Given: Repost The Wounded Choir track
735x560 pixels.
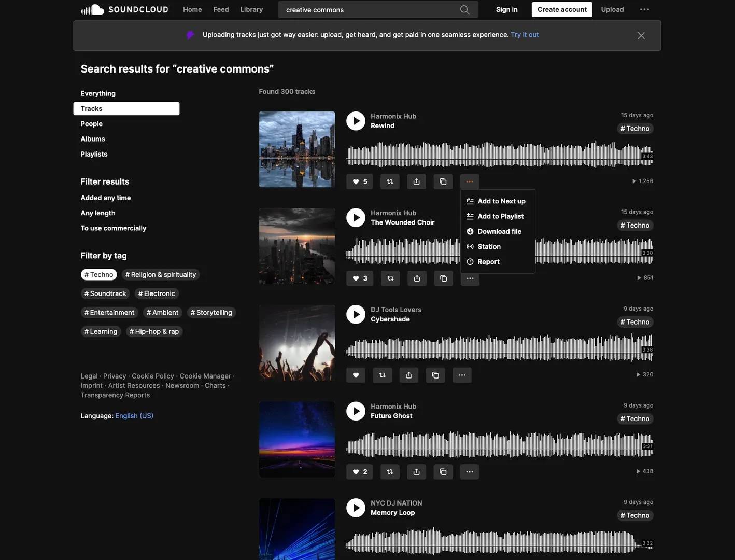Looking at the screenshot, I should (x=390, y=278).
